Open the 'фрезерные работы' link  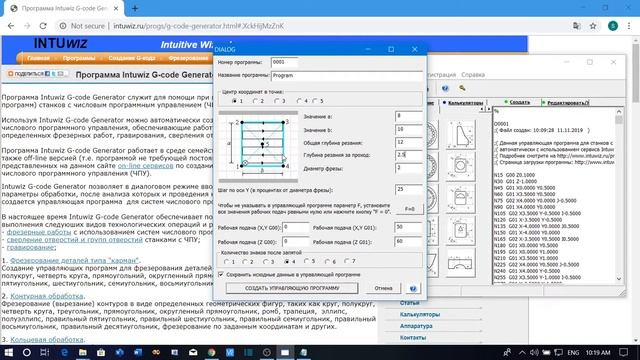tap(39, 232)
